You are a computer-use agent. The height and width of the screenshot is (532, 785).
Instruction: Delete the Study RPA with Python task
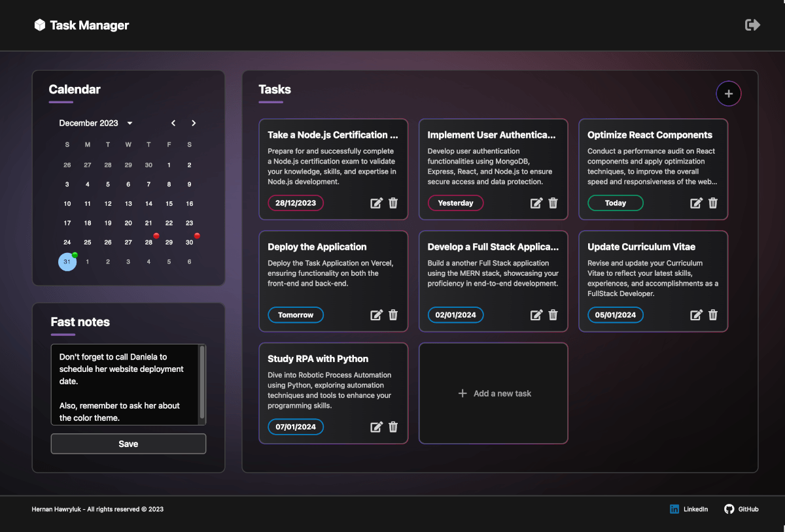[393, 427]
